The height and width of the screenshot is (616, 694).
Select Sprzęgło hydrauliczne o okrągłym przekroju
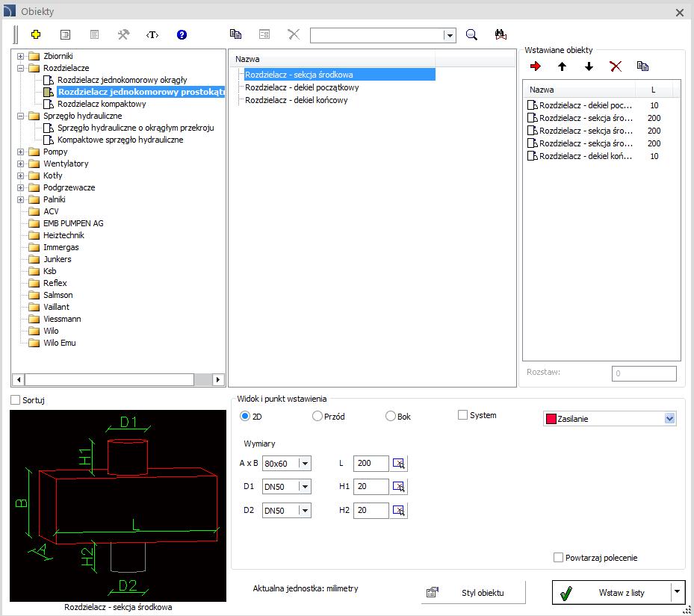[x=136, y=128]
